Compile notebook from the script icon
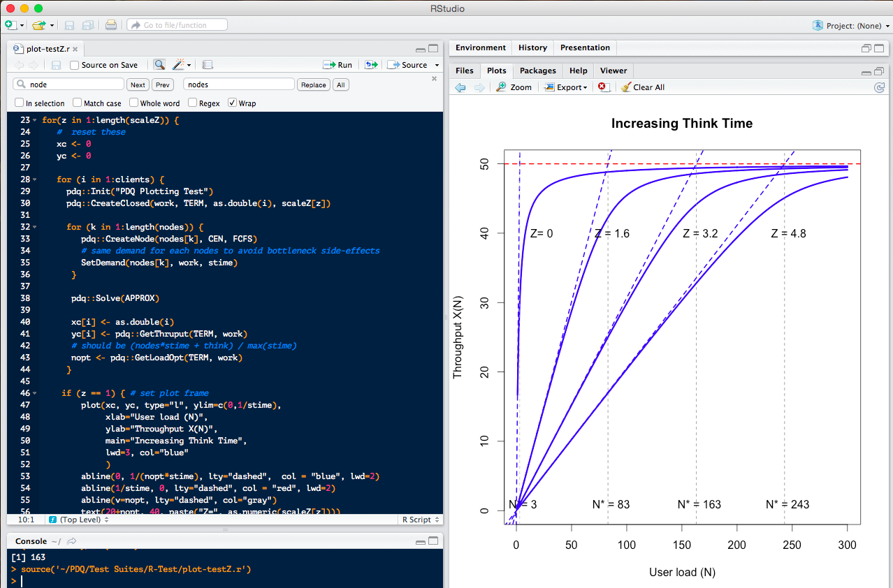This screenshot has width=893, height=588. click(x=208, y=65)
